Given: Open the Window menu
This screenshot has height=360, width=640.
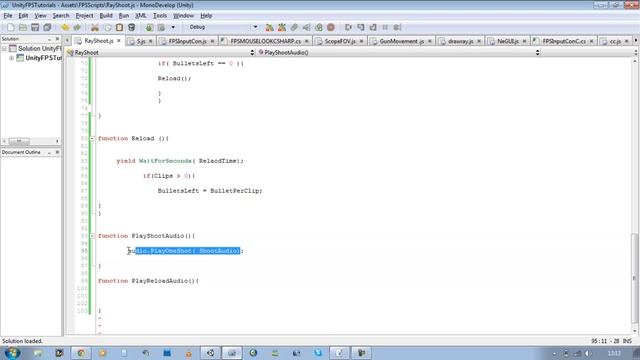Looking at the screenshot, I should (x=183, y=16).
